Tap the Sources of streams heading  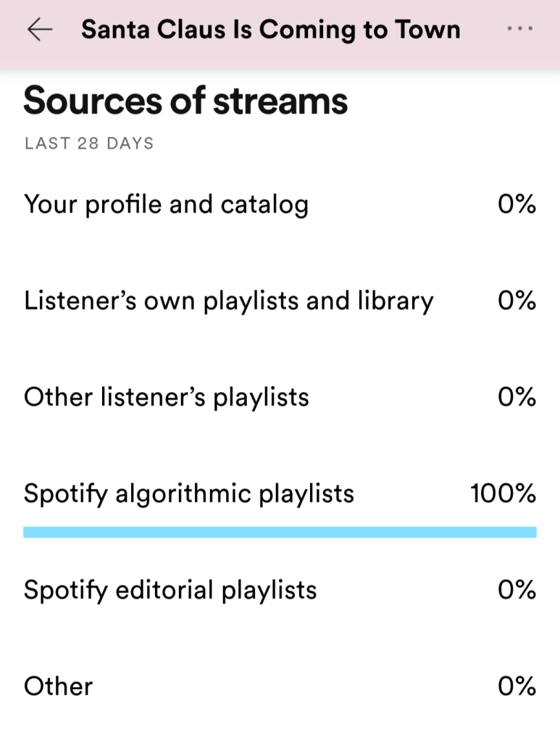tap(185, 101)
